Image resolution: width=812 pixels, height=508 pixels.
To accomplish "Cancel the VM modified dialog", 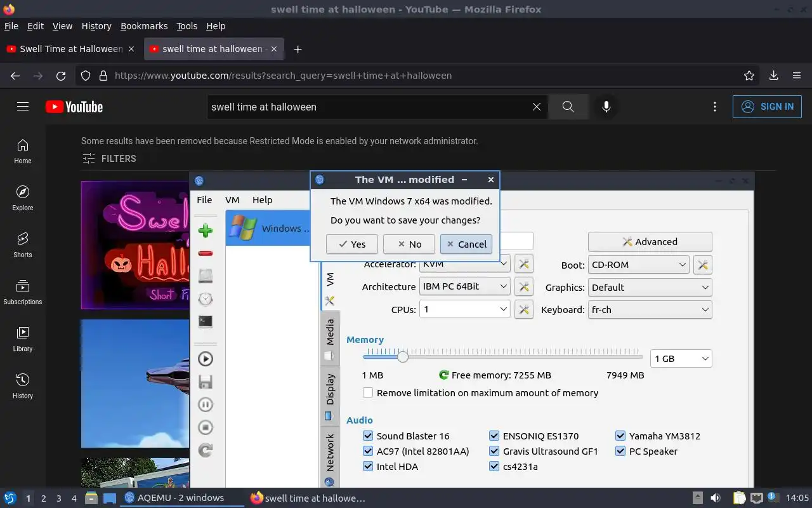I will [466, 244].
